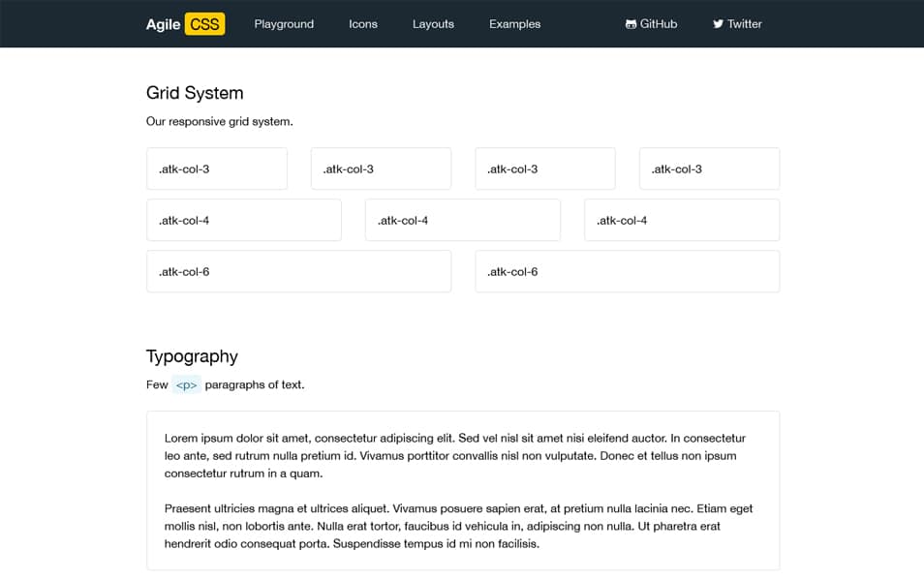The width and height of the screenshot is (924, 581).
Task: Click the <p> code tag
Action: [x=186, y=384]
